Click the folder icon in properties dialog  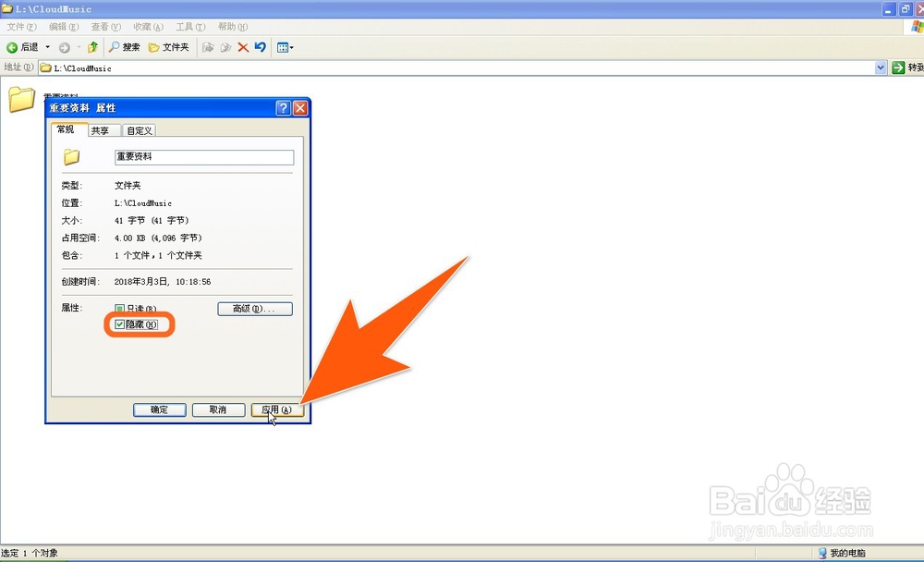71,157
